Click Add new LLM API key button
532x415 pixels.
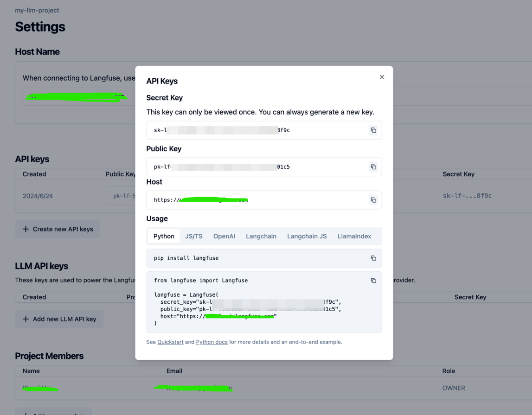pyautogui.click(x=59, y=319)
